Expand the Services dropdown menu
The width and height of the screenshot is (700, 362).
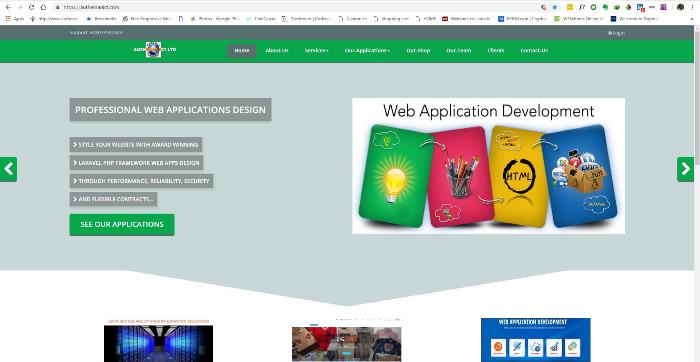tap(317, 50)
